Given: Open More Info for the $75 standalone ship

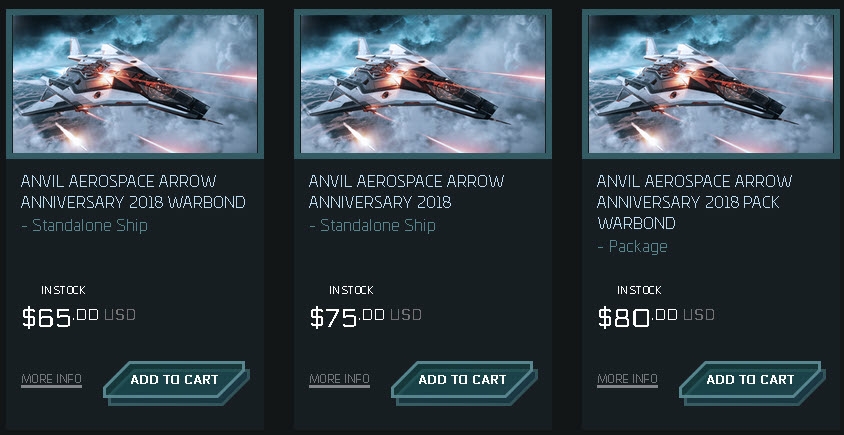Looking at the screenshot, I should (x=339, y=379).
